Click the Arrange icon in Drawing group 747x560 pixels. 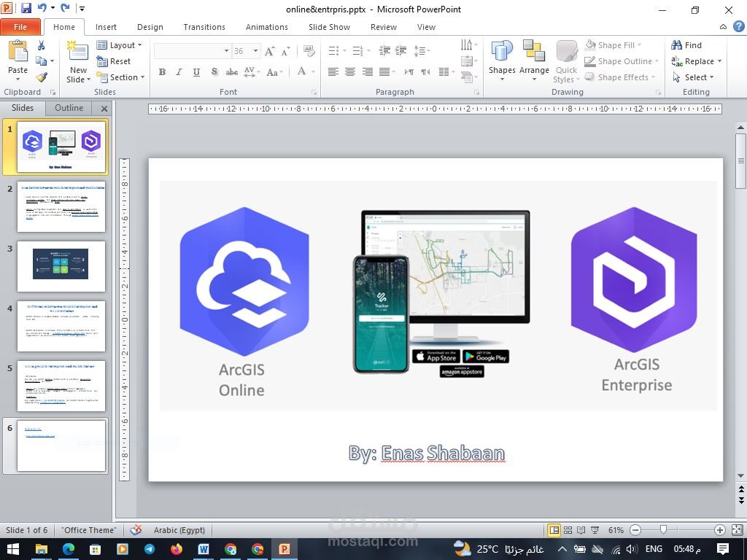pos(533,52)
